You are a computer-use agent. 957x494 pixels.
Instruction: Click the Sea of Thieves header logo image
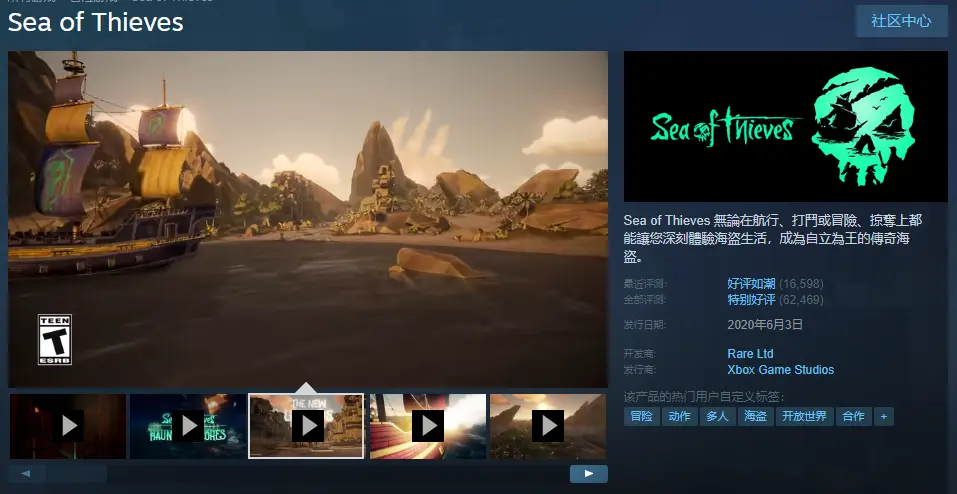(x=785, y=126)
